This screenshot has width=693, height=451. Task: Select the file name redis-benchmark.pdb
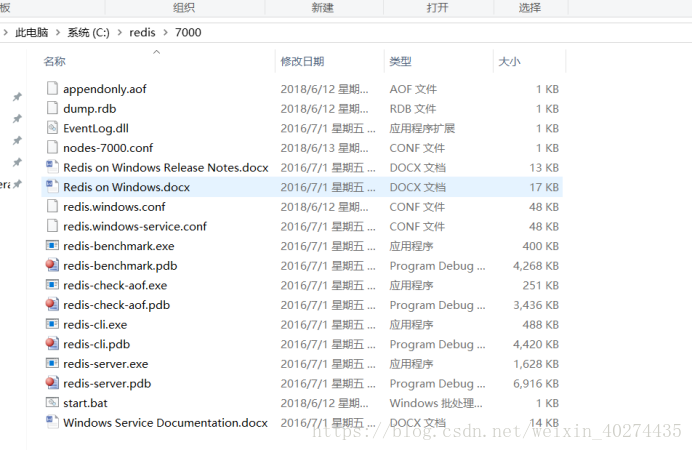coord(120,265)
